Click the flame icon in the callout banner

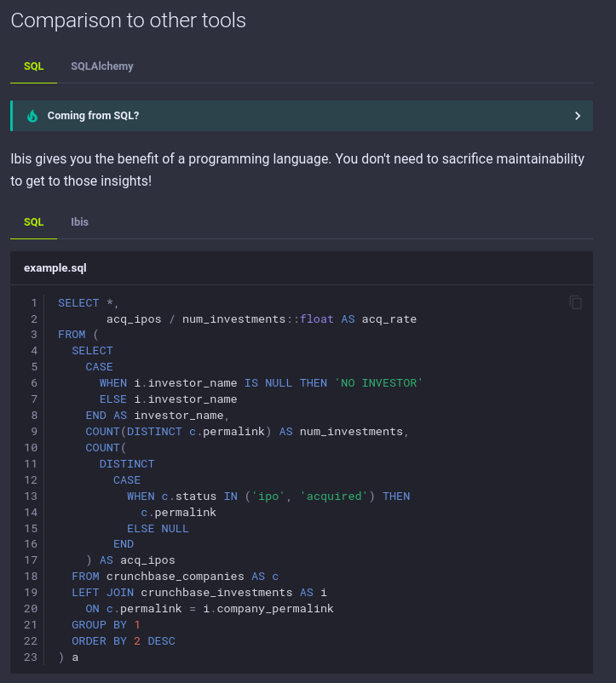32,115
